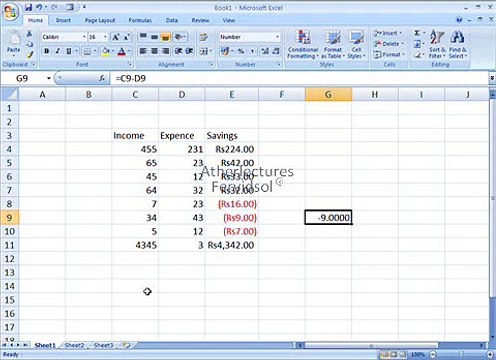
Task: Open font size 16 dropdown
Action: [x=105, y=37]
